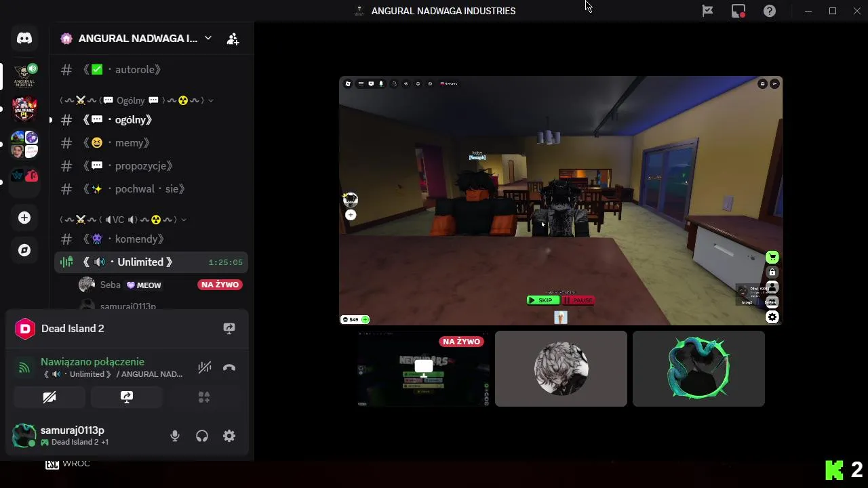Open the Valorant PL server icon

pyautogui.click(x=24, y=108)
